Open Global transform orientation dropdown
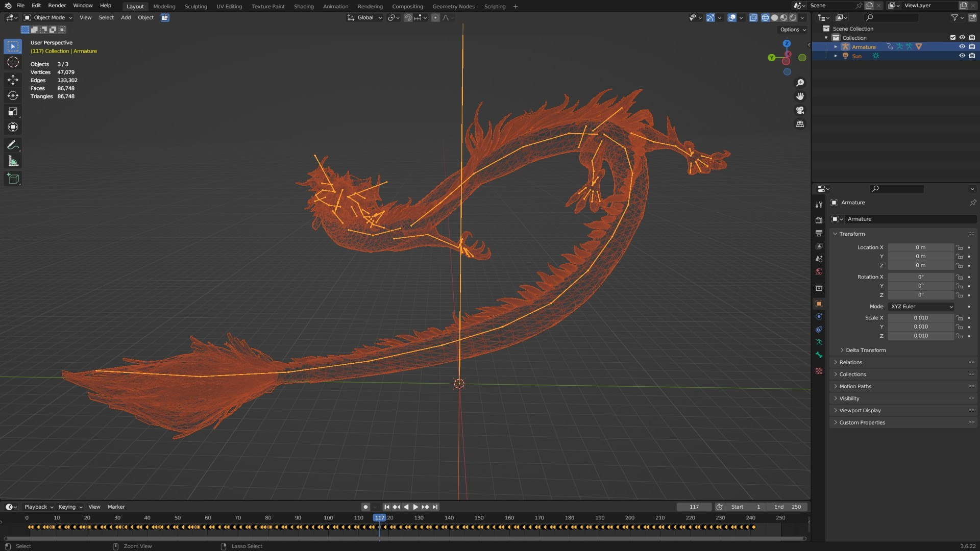The width and height of the screenshot is (980, 551). [364, 17]
